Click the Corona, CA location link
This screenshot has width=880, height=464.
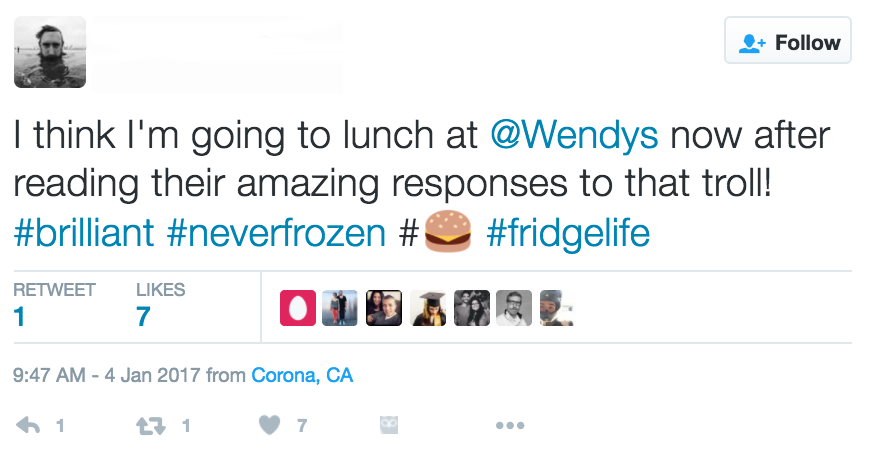click(302, 376)
